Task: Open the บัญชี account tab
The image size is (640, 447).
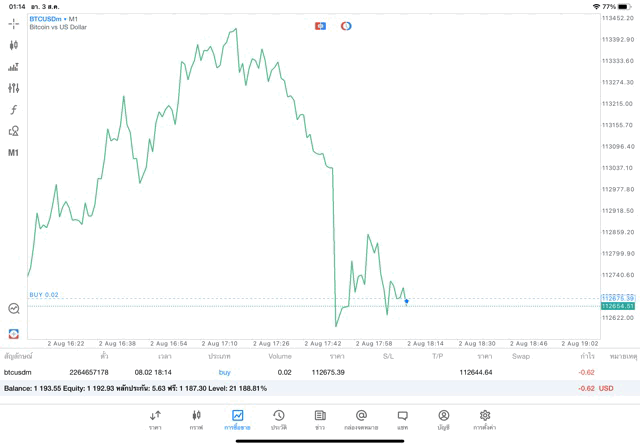Action: pyautogui.click(x=443, y=419)
